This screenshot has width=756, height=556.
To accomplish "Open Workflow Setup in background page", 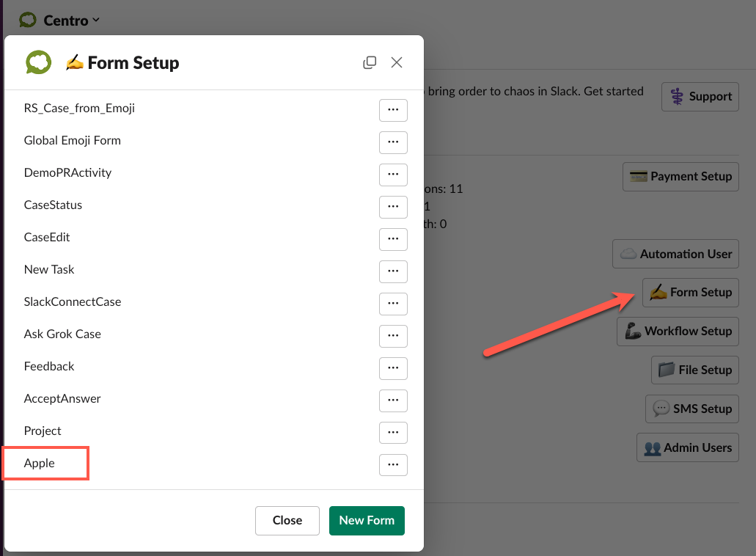I will pos(678,332).
